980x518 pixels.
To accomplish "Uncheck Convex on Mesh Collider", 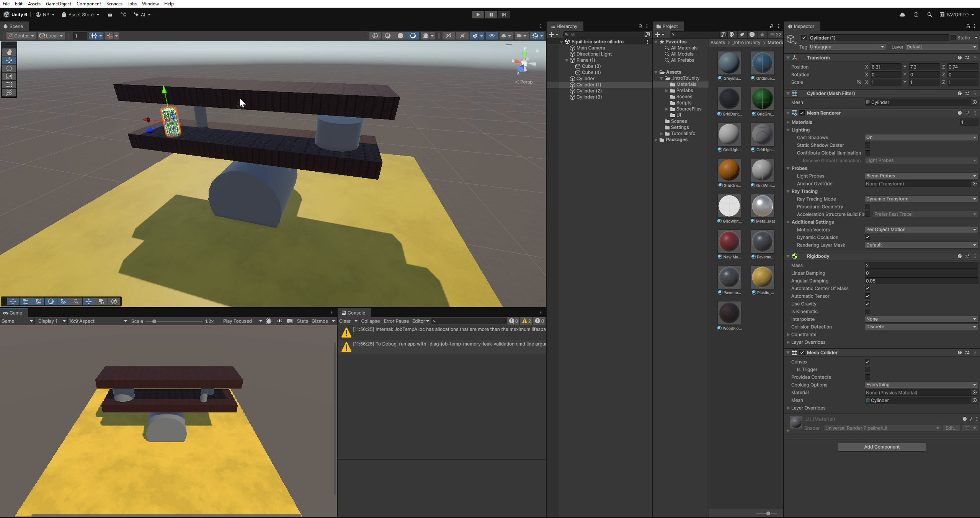I will click(867, 362).
